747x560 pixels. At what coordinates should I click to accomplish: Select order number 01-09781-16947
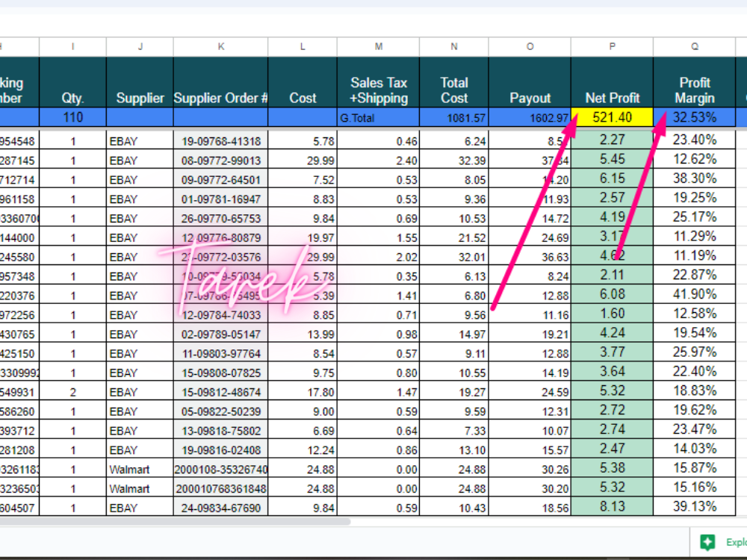[x=221, y=199]
